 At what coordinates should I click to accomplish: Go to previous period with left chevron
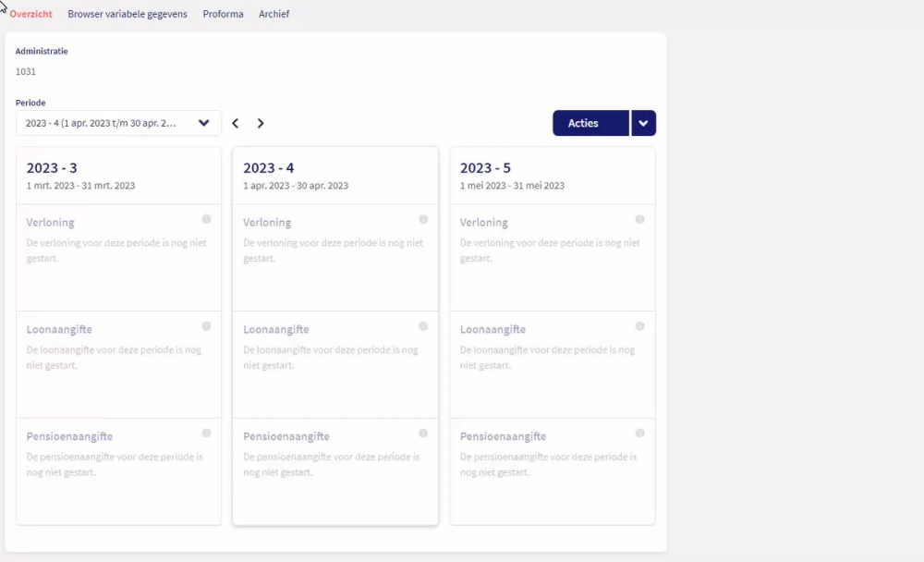(x=236, y=123)
